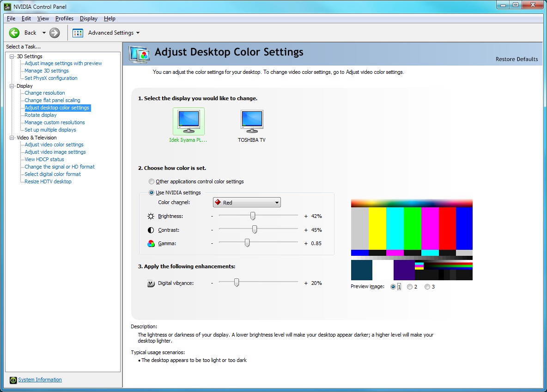Open Adjust video image settings
Screen dimensions: 547x392
[x=55, y=152]
